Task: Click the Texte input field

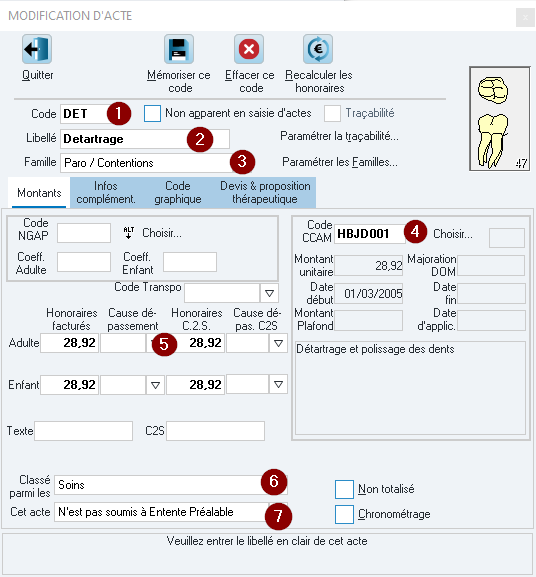Action: (84, 431)
